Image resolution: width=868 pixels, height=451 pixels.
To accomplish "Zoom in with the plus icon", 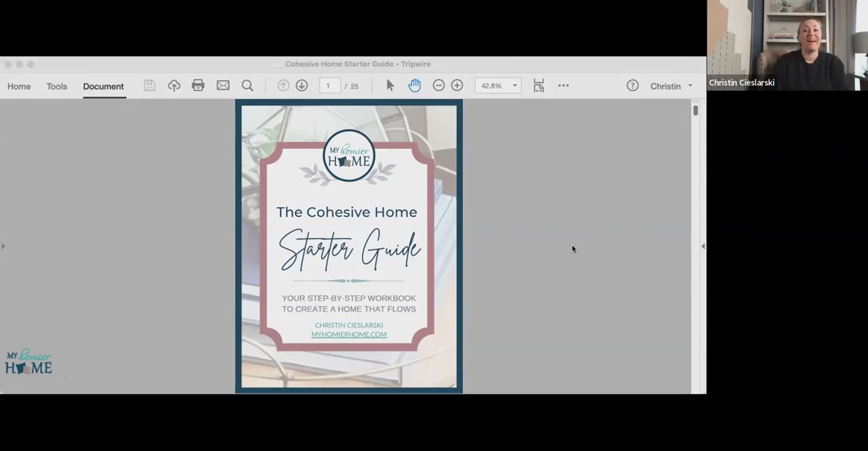I will click(x=457, y=86).
